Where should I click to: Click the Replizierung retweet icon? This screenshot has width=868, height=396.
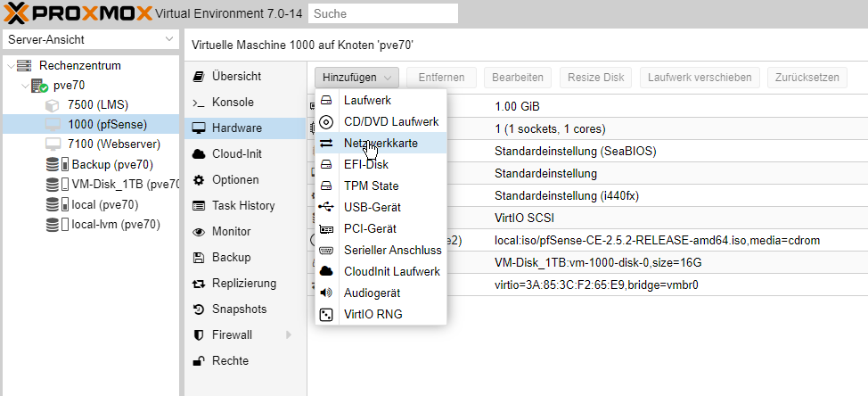pos(198,284)
